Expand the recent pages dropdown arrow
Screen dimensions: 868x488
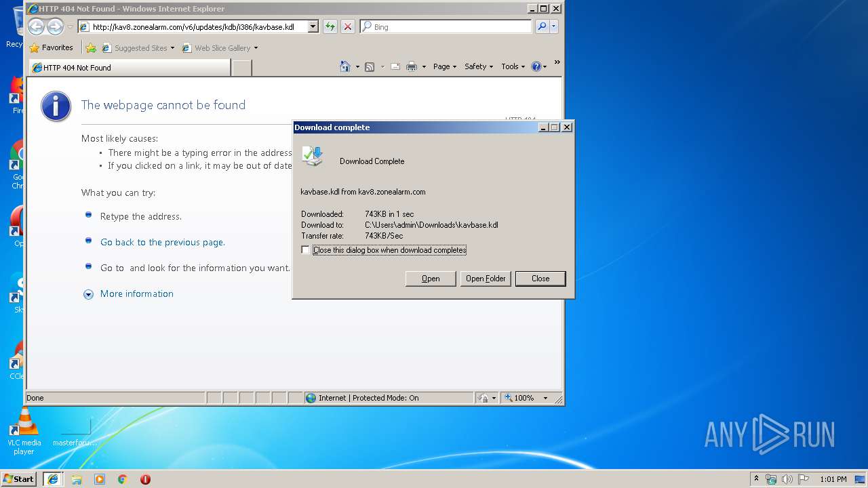[70, 27]
